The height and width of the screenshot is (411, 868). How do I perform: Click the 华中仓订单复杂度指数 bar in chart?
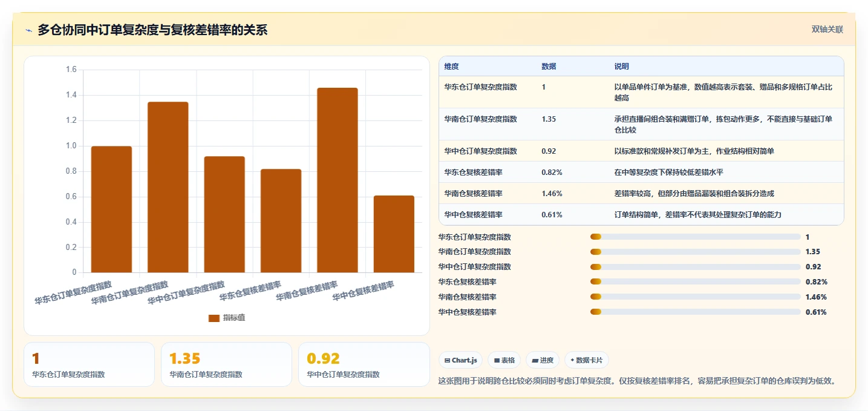[224, 214]
